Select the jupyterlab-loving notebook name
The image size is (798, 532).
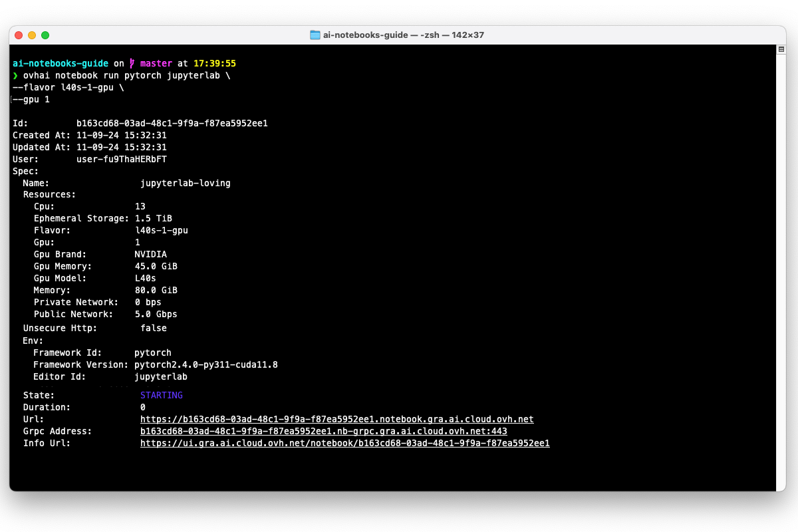(x=185, y=183)
